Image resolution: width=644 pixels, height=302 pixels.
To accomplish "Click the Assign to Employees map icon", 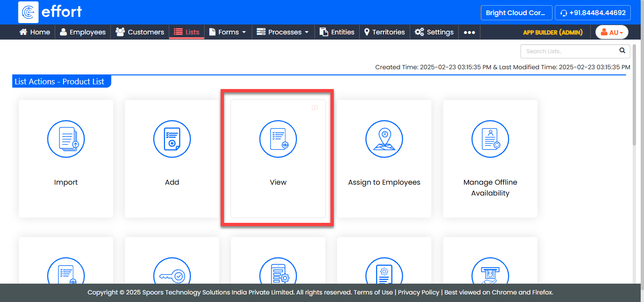I will pyautogui.click(x=384, y=139).
